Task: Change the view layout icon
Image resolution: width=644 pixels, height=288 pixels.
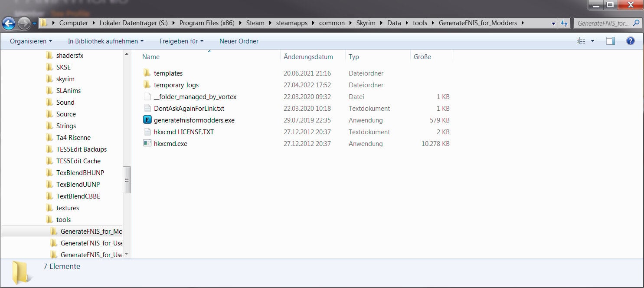Action: pos(581,41)
